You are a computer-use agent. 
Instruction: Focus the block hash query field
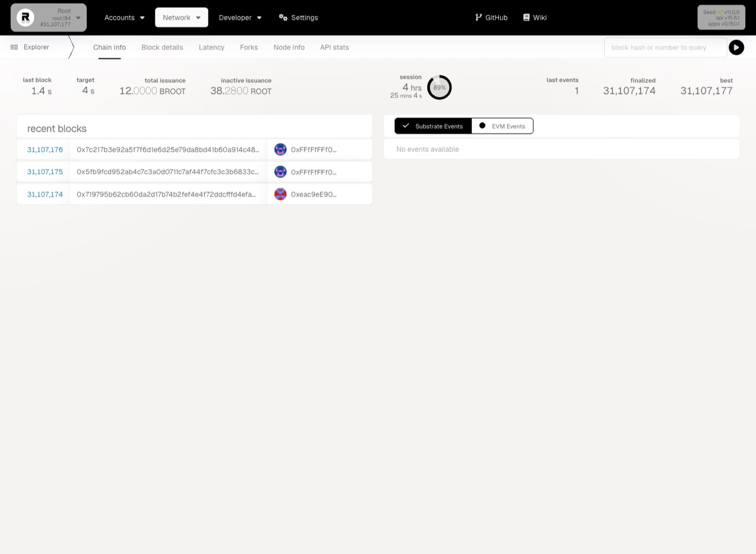pyautogui.click(x=665, y=48)
